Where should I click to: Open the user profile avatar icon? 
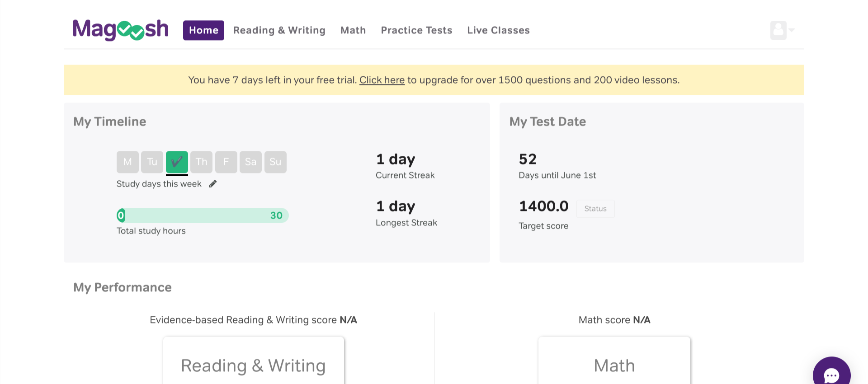[x=778, y=30]
